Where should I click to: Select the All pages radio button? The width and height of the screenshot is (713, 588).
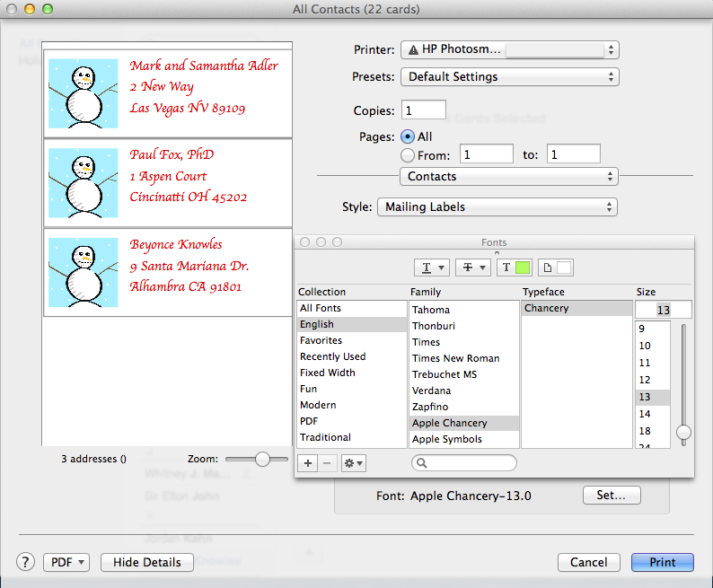408,136
